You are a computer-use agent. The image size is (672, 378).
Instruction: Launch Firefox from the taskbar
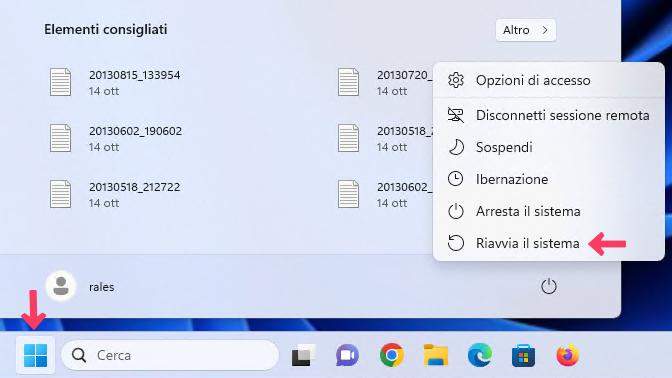point(567,355)
